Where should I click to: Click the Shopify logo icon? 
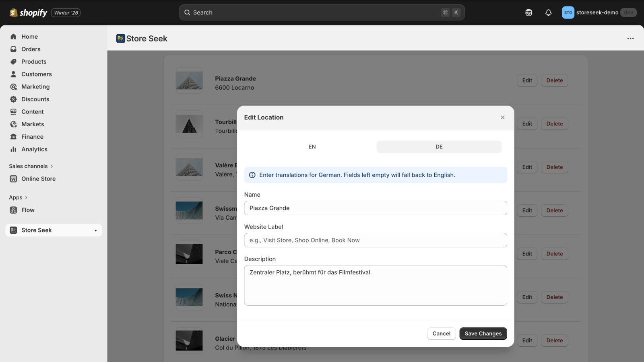tap(13, 12)
